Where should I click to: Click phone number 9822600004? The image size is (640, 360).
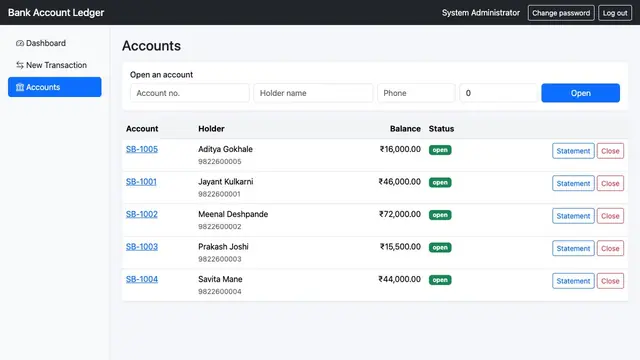[220, 291]
